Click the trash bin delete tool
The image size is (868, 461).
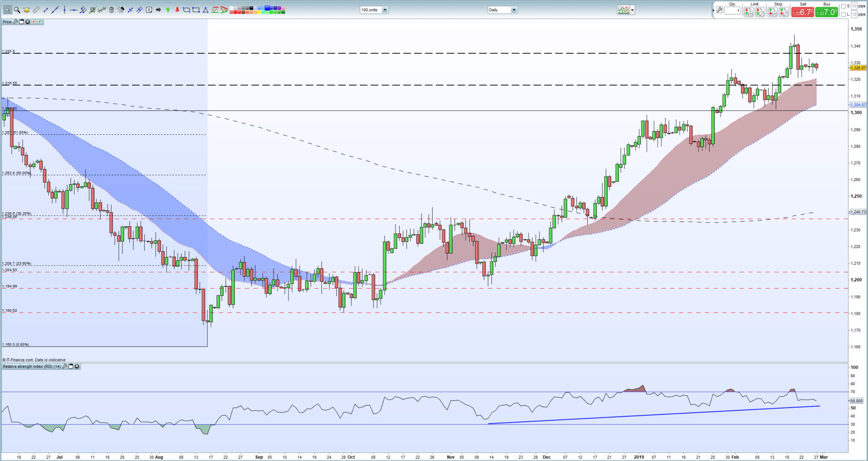(x=111, y=10)
